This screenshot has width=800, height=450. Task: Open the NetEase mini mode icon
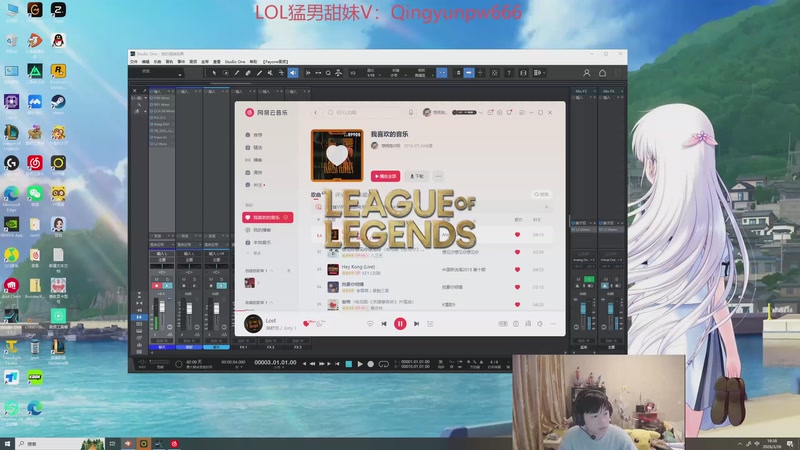(521, 112)
